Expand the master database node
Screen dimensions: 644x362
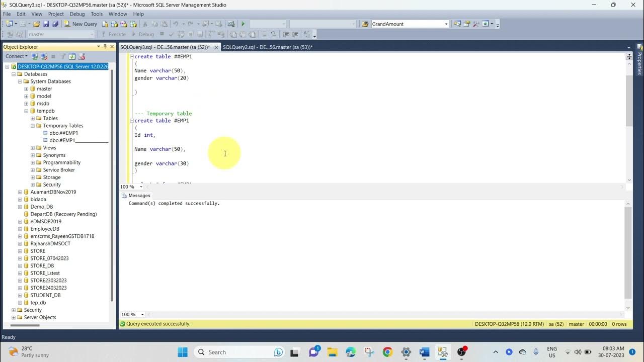click(26, 89)
